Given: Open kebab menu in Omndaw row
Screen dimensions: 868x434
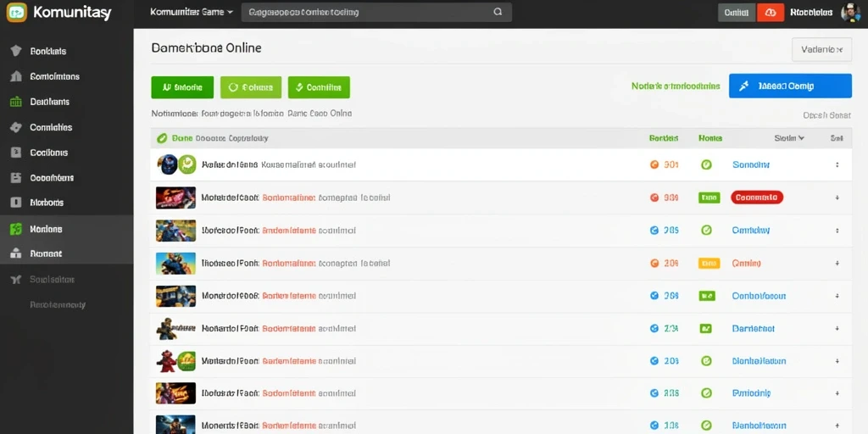Looking at the screenshot, I should 837,231.
